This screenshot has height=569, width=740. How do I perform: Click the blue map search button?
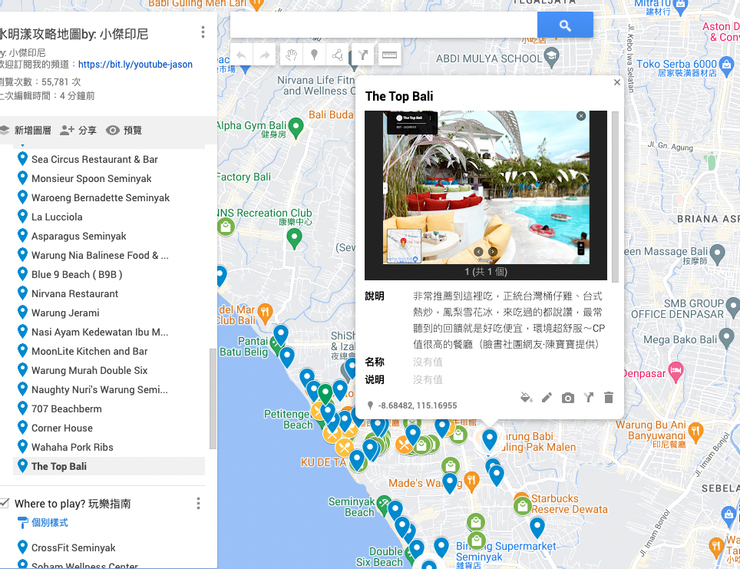[565, 25]
